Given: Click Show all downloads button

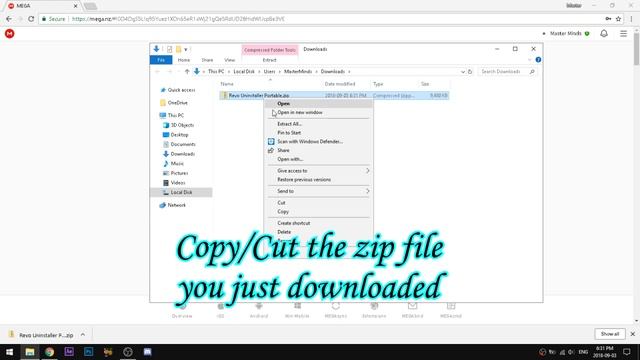Looking at the screenshot, I should pyautogui.click(x=610, y=334).
